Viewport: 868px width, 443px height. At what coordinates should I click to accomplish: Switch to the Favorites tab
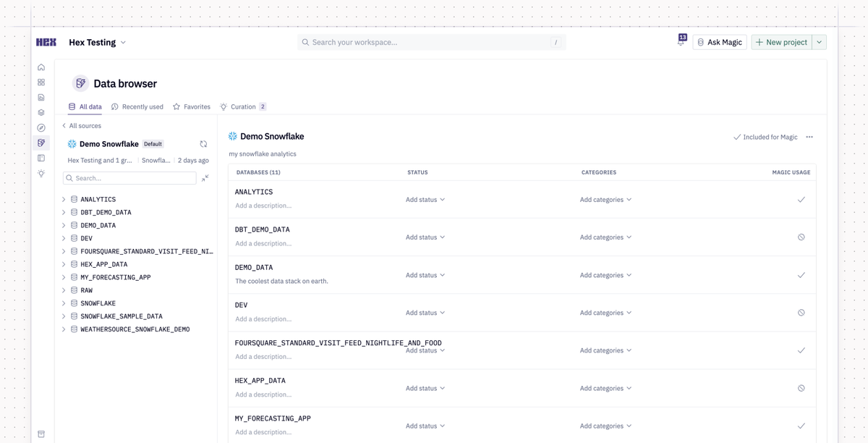point(192,106)
